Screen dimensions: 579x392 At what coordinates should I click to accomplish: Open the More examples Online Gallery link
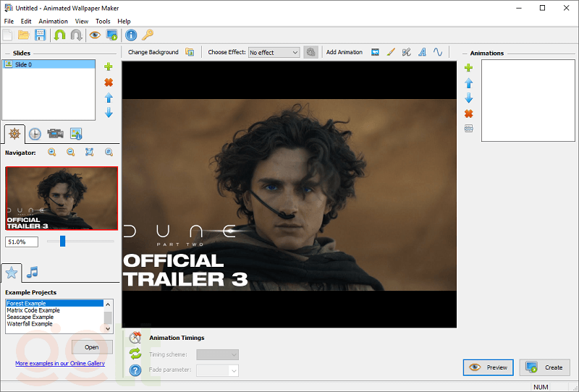click(x=60, y=363)
